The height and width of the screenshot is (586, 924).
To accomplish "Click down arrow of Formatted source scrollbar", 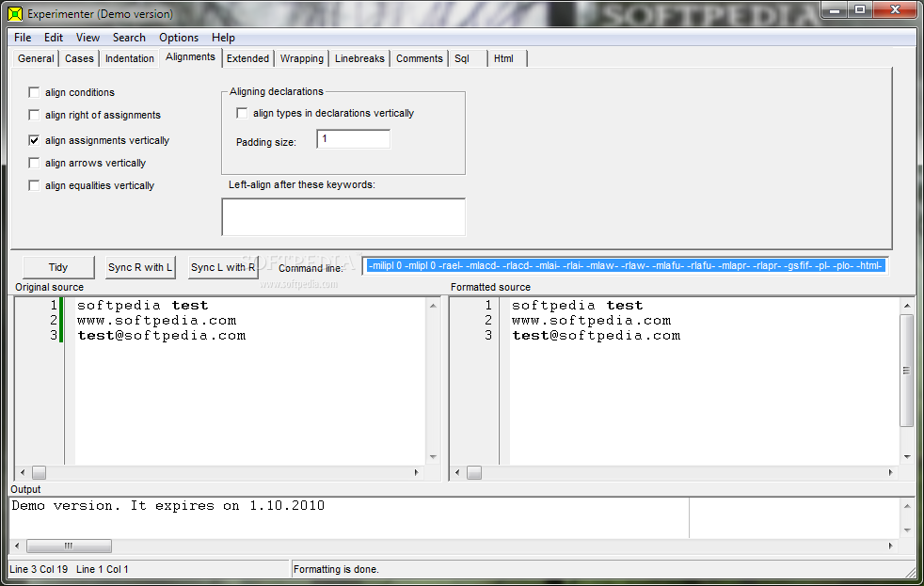I will coord(907,457).
